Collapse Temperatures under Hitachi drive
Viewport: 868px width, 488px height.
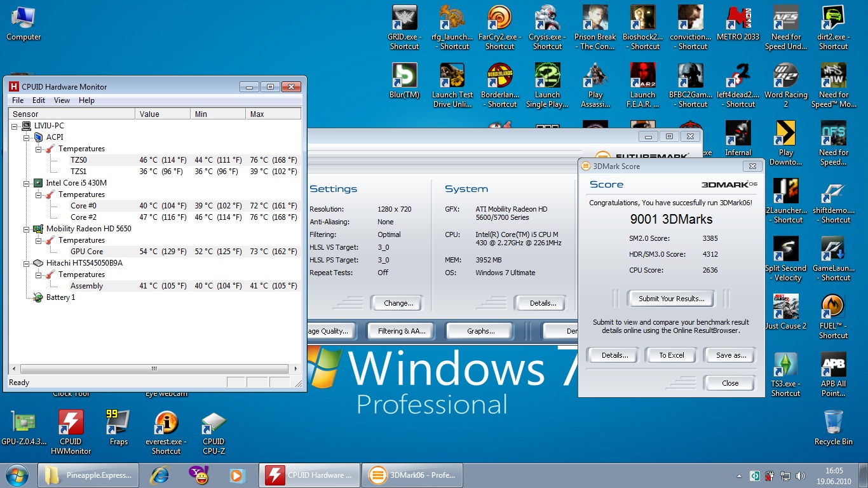[38, 274]
